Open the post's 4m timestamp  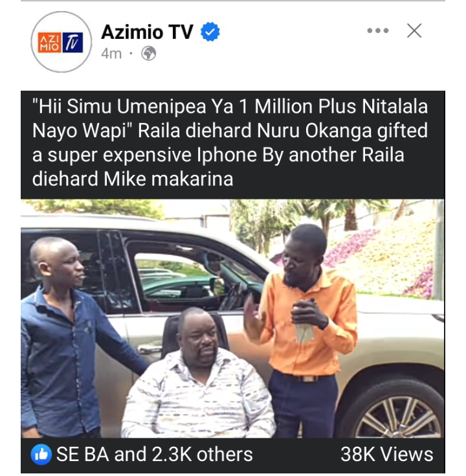(x=111, y=54)
